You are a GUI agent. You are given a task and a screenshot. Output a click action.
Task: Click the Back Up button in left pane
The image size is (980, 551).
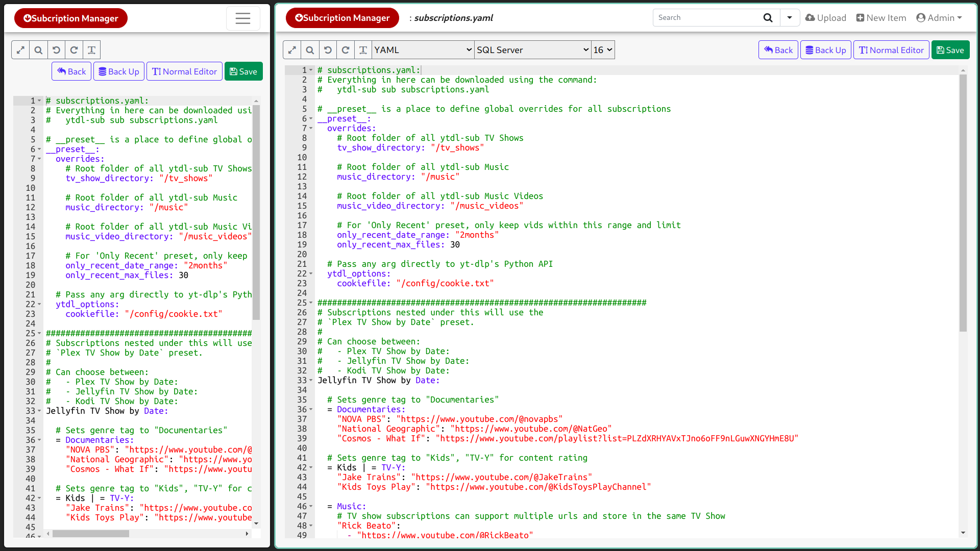point(119,71)
